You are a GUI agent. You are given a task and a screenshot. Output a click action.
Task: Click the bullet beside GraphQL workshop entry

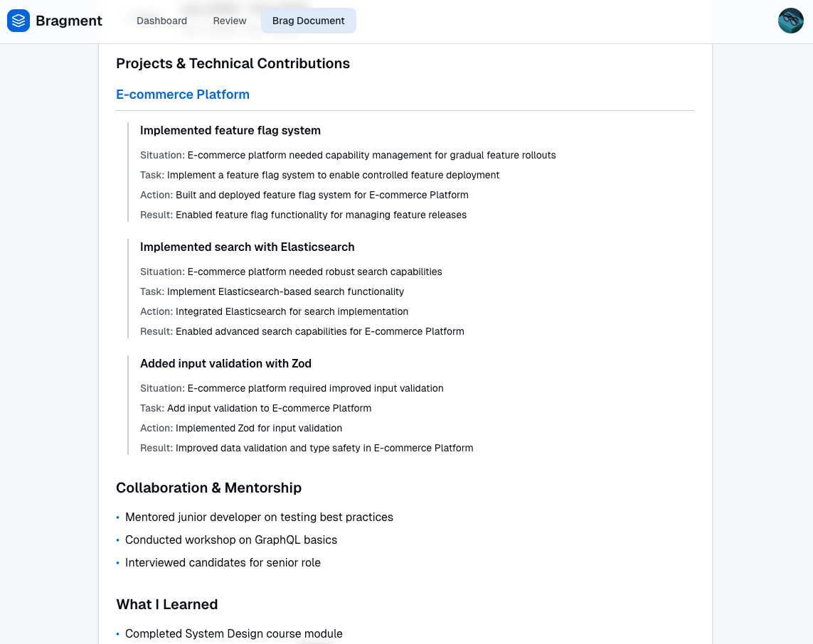(118, 540)
